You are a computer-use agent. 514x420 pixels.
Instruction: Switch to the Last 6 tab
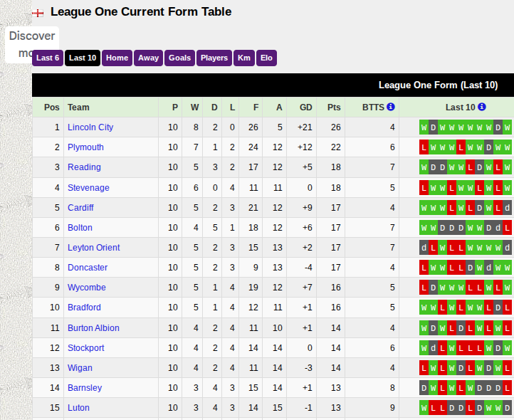[48, 58]
